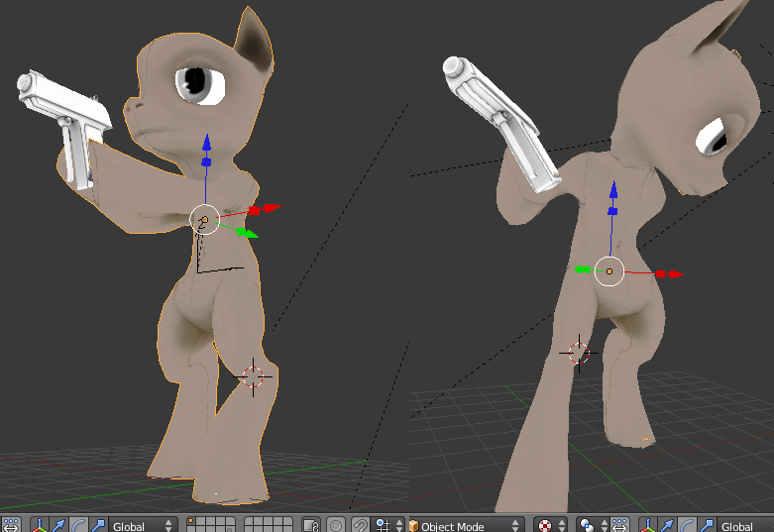Open the pivot point dropdown in right header

pyautogui.click(x=593, y=526)
